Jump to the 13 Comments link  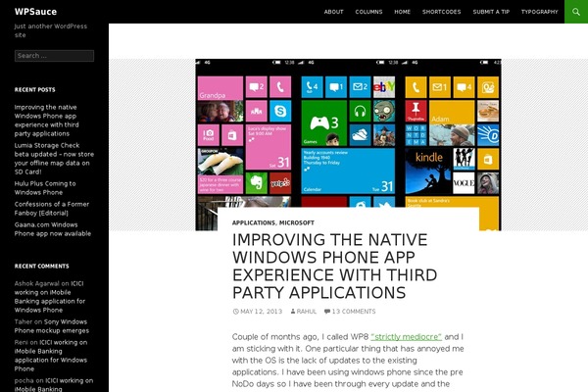[x=354, y=312]
